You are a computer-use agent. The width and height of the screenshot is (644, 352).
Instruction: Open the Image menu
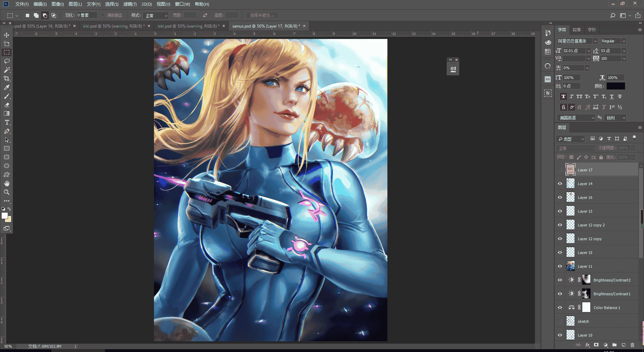58,4
